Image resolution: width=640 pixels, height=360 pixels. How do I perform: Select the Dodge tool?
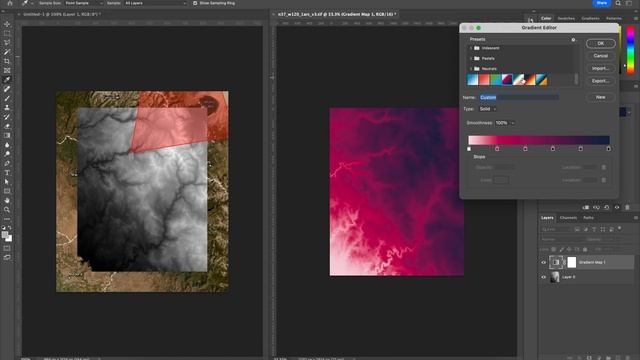pyautogui.click(x=7, y=154)
